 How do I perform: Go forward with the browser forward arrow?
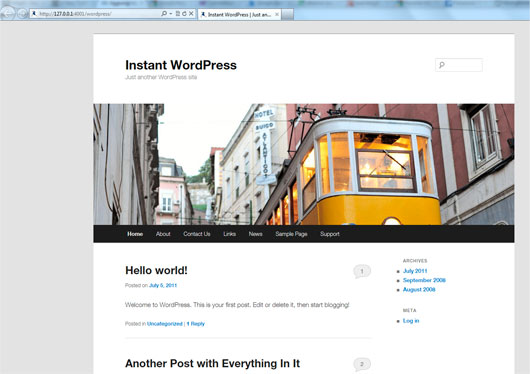pyautogui.click(x=22, y=14)
